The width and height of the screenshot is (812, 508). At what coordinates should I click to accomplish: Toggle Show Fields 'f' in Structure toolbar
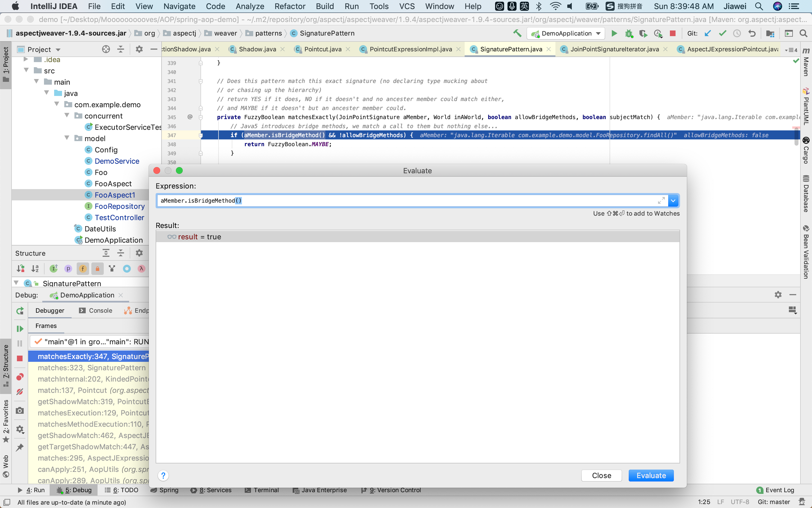(x=83, y=268)
